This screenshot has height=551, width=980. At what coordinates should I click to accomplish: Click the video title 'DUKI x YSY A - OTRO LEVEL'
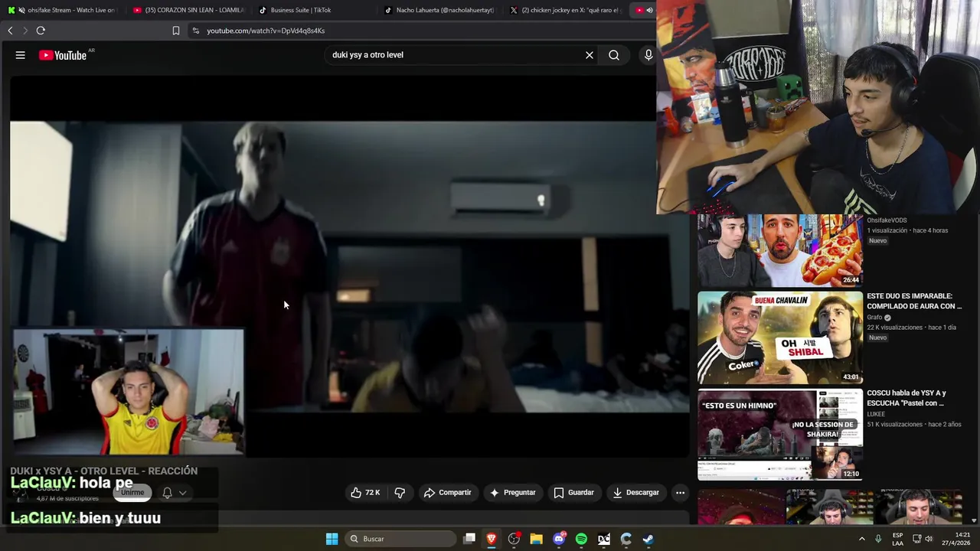(x=104, y=471)
